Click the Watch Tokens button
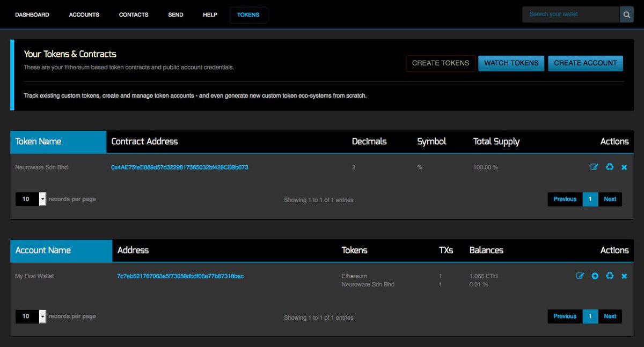 [x=511, y=63]
